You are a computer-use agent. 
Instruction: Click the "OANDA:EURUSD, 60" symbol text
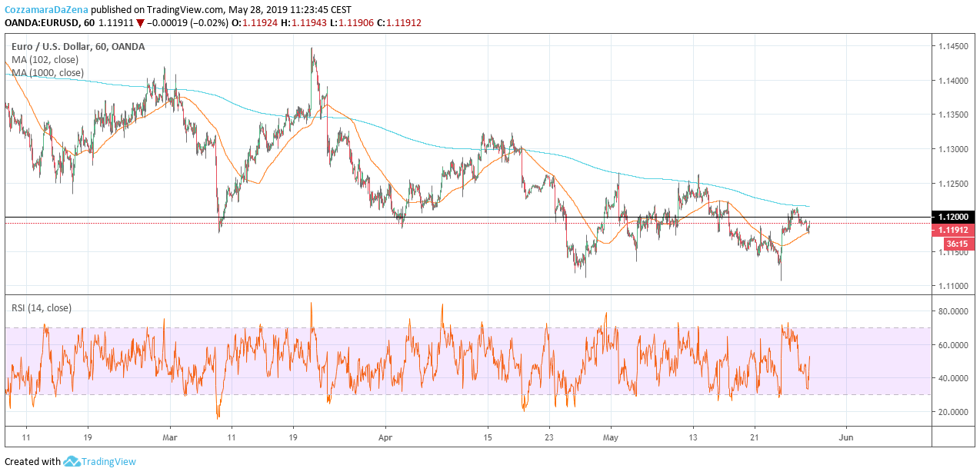49,23
